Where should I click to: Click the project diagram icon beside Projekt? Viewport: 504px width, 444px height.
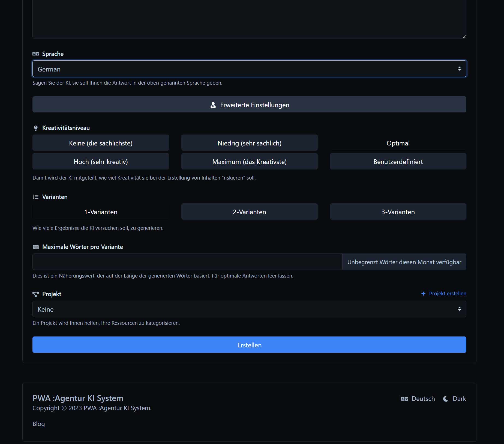(x=36, y=294)
